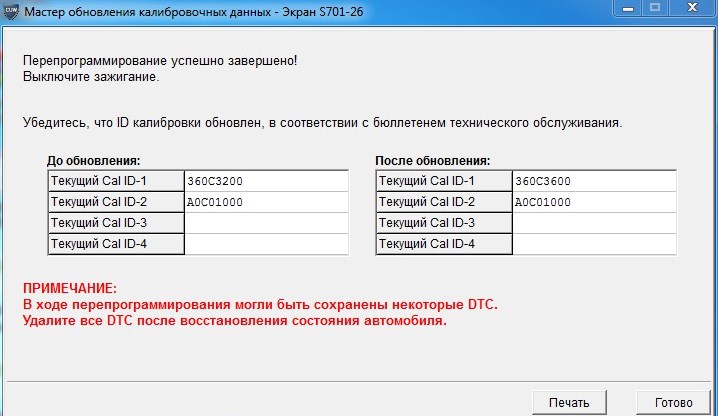Click the После обновления table heading
The width and height of the screenshot is (718, 416).
(432, 161)
